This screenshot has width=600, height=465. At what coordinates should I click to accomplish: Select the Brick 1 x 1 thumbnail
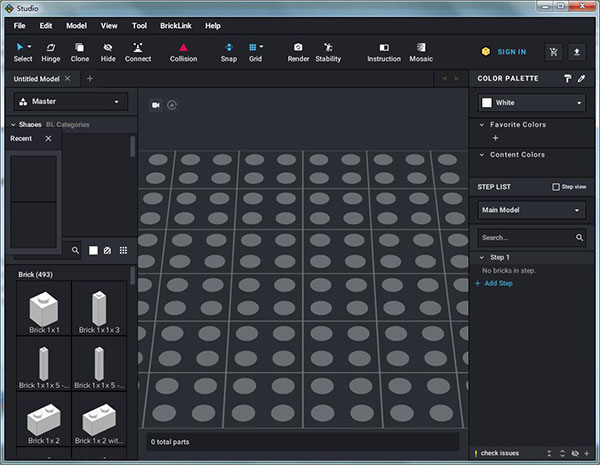pyautogui.click(x=44, y=308)
